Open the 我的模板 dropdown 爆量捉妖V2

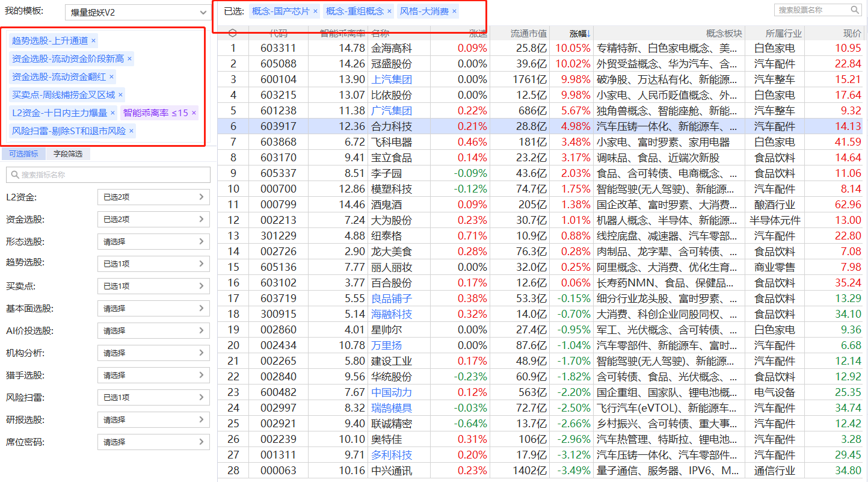coord(138,12)
